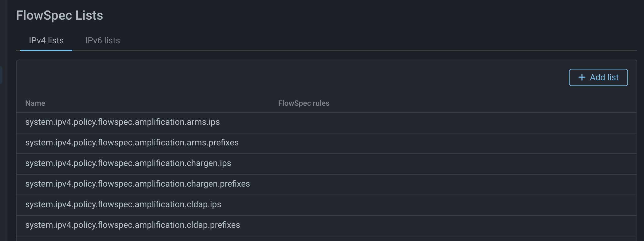Screen dimensions: 644x241
Task: Open the amplification.arms.ips list row
Action: pos(122,122)
